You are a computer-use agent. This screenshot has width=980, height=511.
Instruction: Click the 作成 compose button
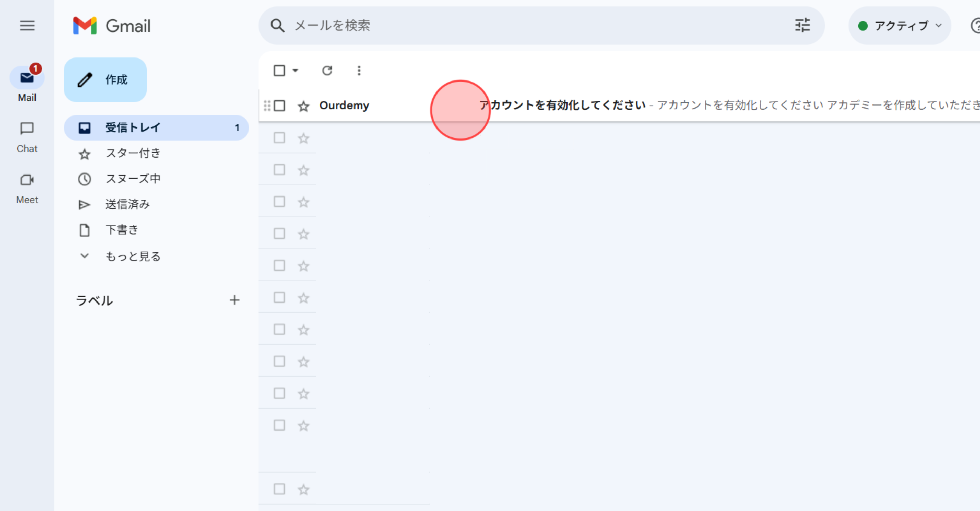pyautogui.click(x=105, y=80)
